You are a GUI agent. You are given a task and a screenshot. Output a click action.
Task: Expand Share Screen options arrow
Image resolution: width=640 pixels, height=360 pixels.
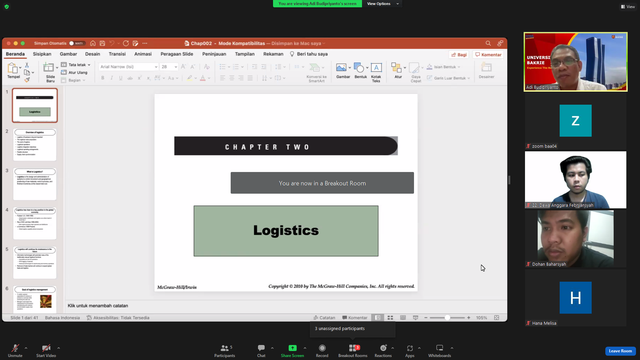click(304, 348)
